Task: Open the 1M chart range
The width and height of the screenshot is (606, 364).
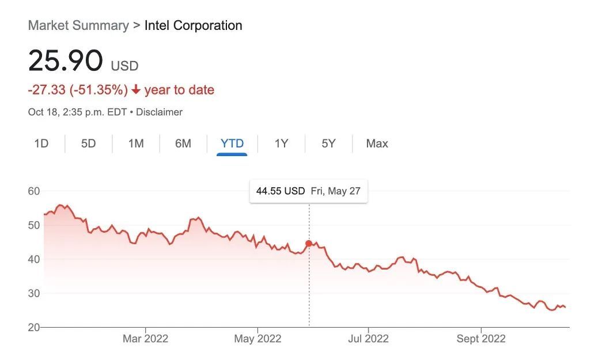Action: (x=136, y=144)
